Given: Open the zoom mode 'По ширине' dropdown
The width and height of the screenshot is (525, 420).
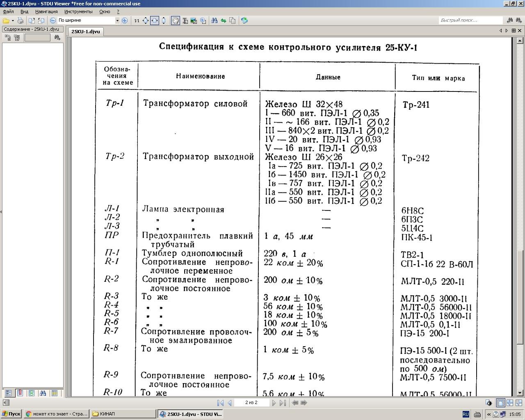Looking at the screenshot, I should [x=117, y=21].
